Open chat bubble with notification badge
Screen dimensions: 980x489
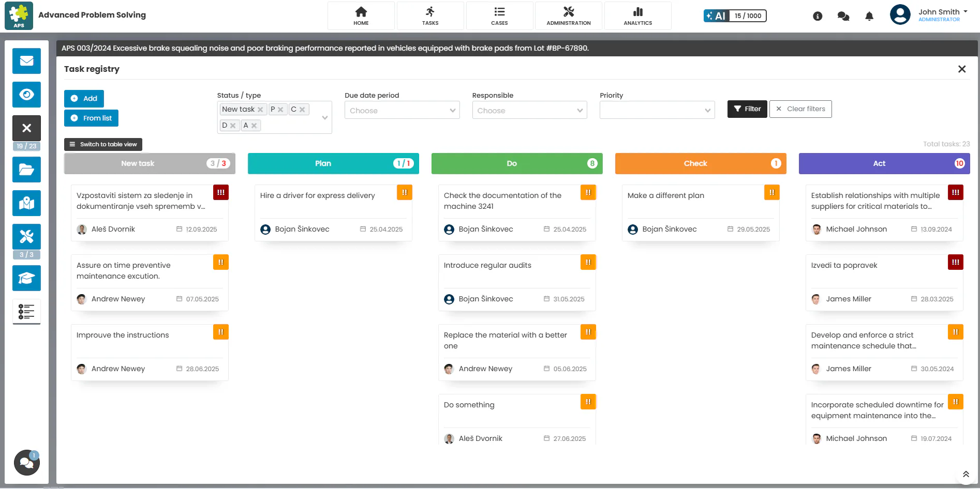[26, 463]
